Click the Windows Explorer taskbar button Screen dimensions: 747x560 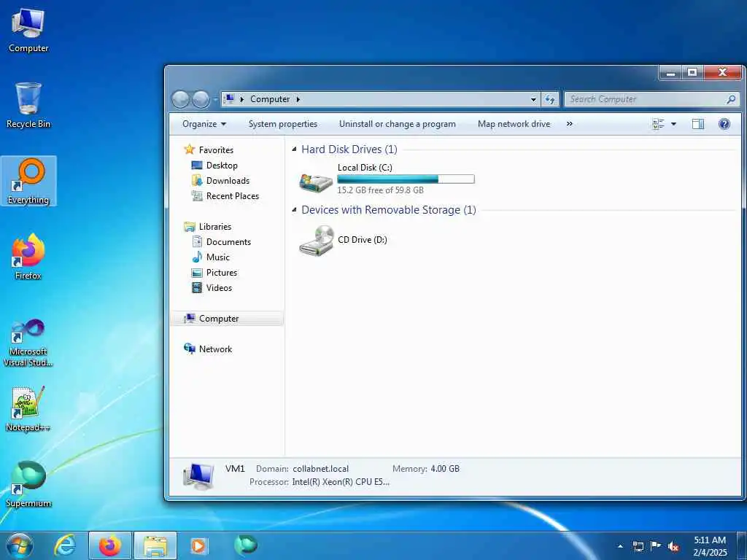(155, 545)
